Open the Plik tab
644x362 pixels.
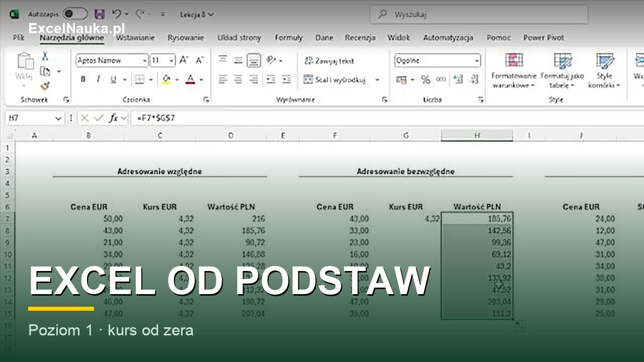point(19,38)
